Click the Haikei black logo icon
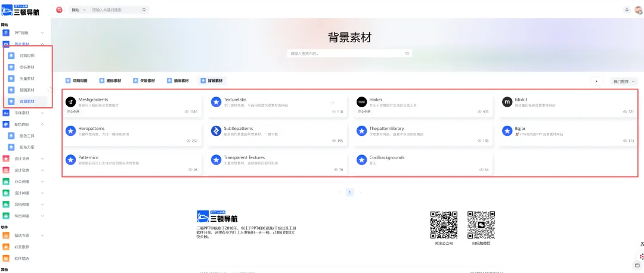The height and width of the screenshot is (273, 644). point(361,102)
